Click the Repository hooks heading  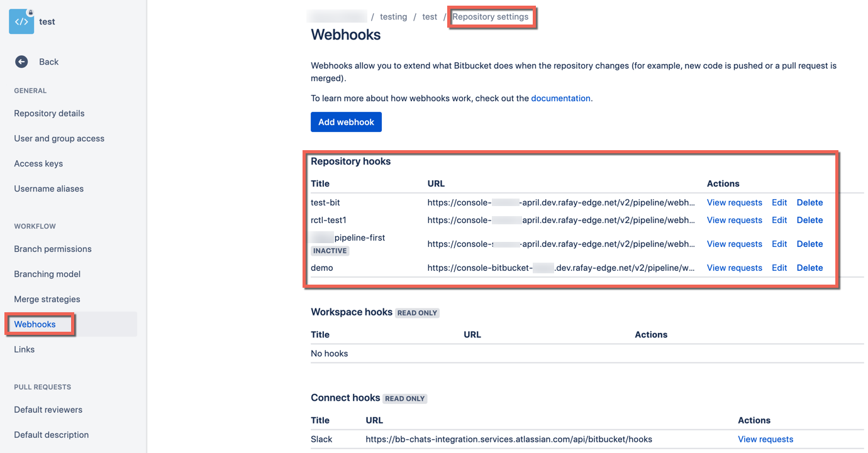coord(350,161)
